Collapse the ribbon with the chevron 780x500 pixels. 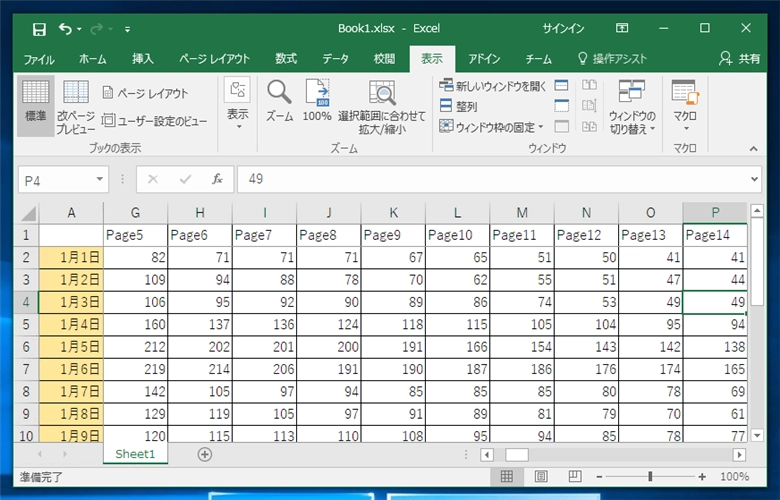click(754, 148)
